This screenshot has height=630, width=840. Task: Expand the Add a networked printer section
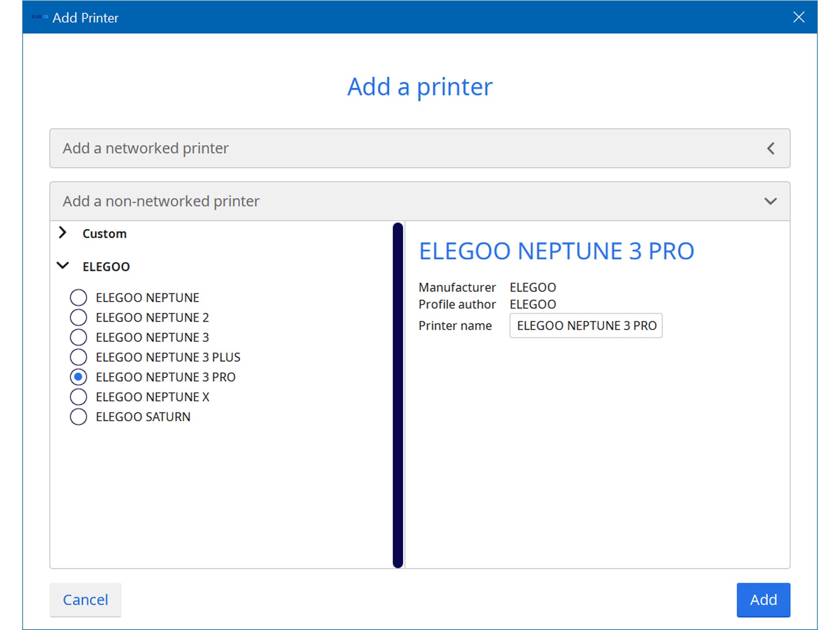tap(420, 148)
